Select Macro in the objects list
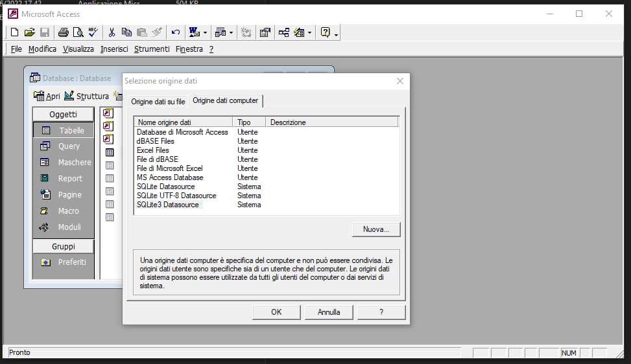Viewport: 631px width, 364px height. pyautogui.click(x=63, y=211)
